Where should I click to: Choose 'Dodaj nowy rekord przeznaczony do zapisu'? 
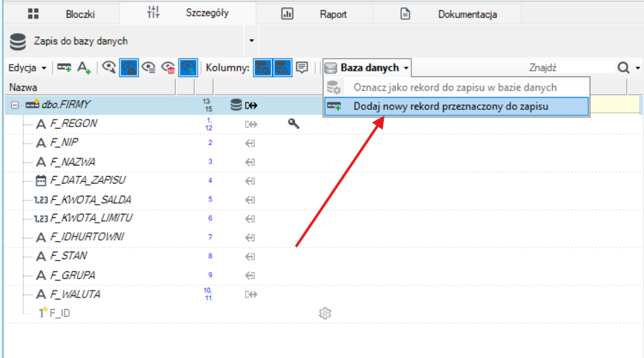[x=457, y=107]
